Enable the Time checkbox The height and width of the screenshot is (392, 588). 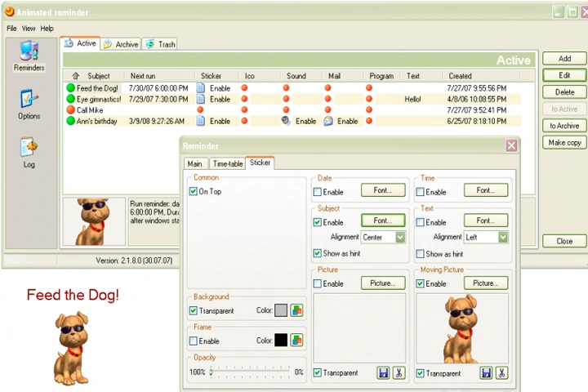420,192
